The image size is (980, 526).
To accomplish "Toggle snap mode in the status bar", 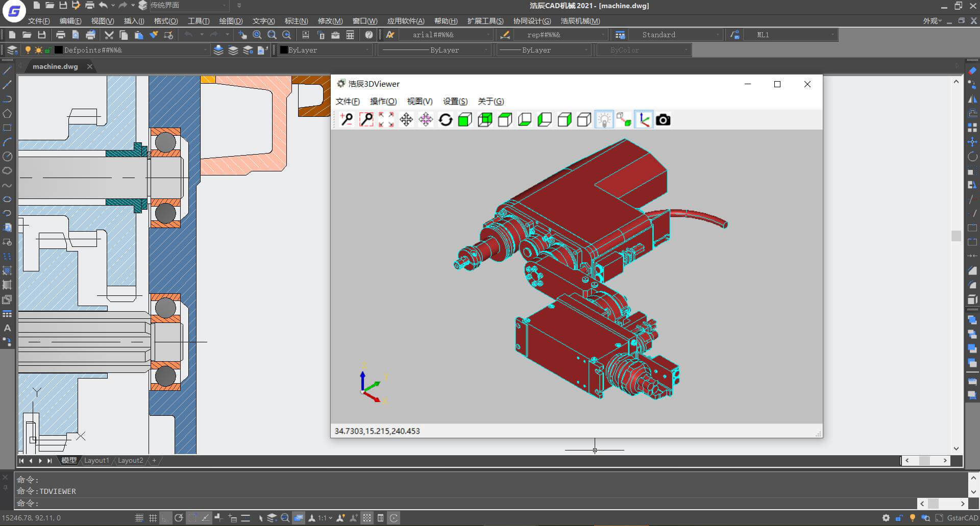I will coord(139,518).
